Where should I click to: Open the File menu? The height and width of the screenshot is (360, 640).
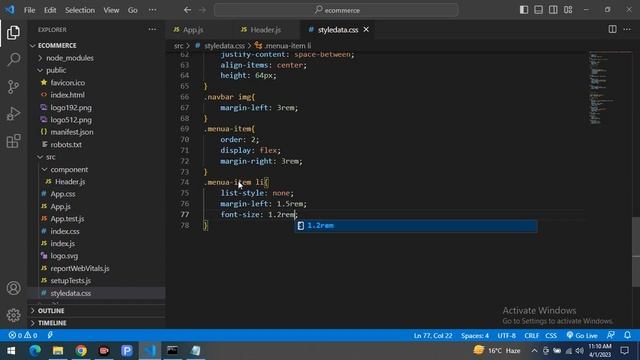click(x=29, y=10)
